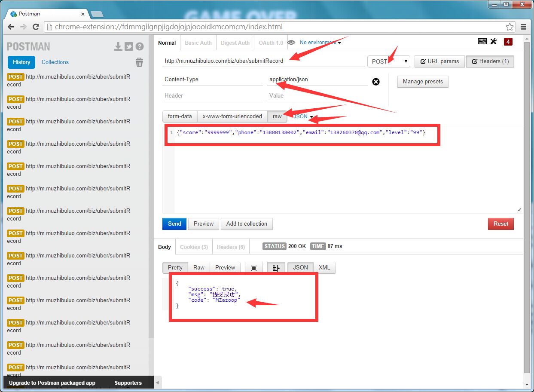Click the TIME 87 ms text

(x=327, y=246)
